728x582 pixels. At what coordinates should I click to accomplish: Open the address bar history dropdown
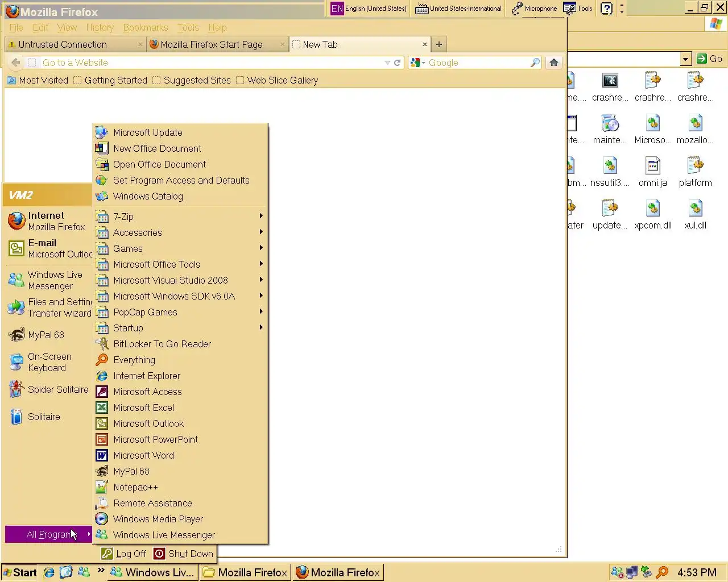point(387,63)
